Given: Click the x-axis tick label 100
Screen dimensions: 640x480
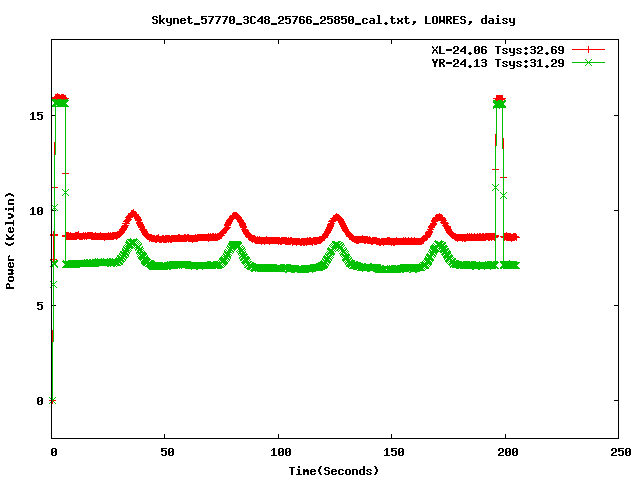Looking at the screenshot, I should point(281,452).
